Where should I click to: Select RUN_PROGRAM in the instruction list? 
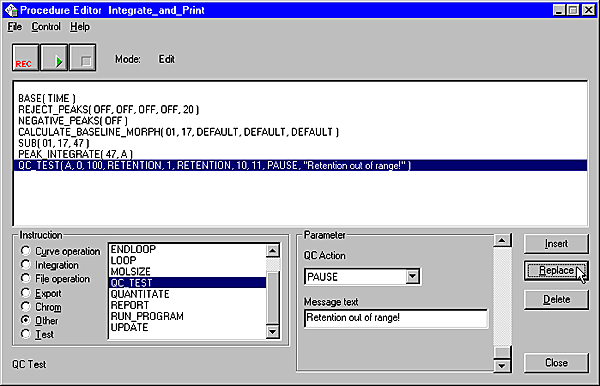[188, 316]
